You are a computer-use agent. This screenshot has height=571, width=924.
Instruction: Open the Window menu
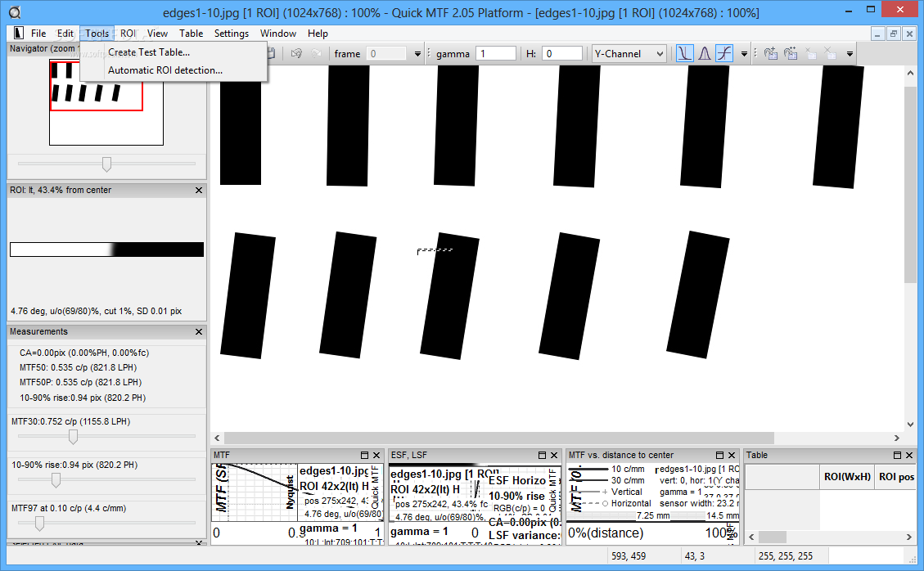pyautogui.click(x=278, y=34)
